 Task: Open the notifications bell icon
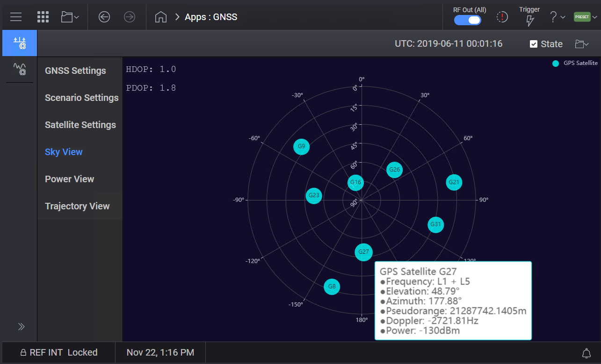[587, 353]
